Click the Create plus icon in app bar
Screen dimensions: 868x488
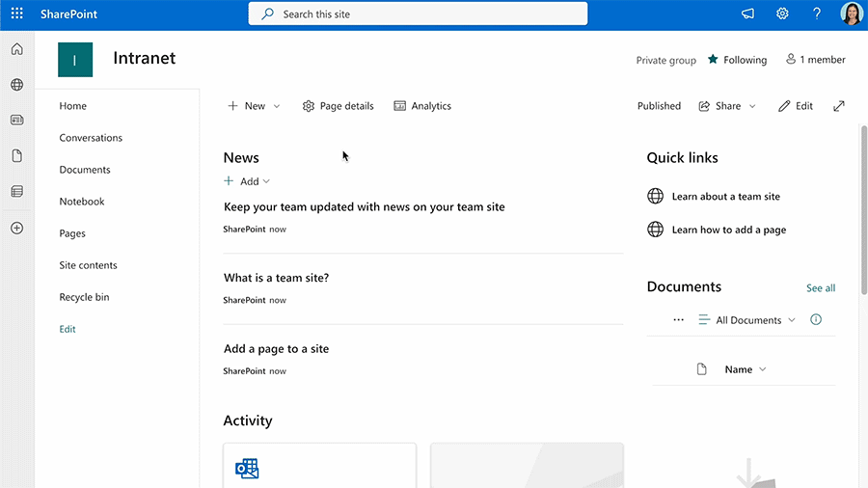tap(17, 228)
